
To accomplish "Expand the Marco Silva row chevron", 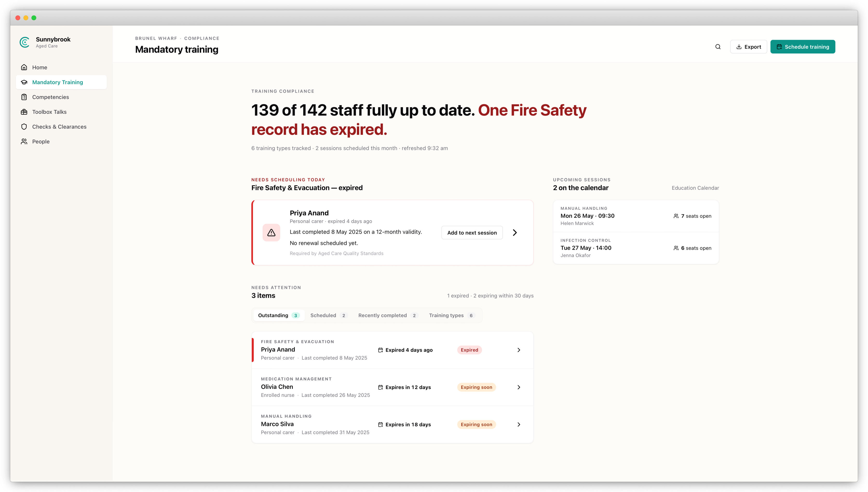I will point(519,425).
